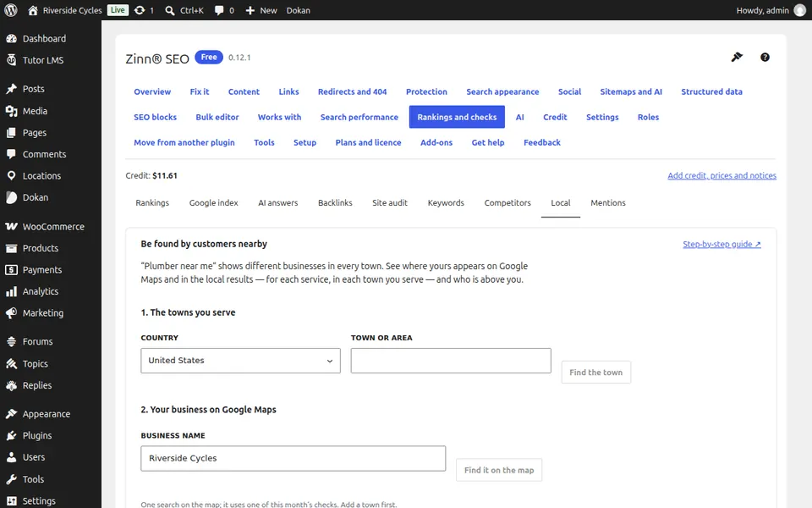The image size is (812, 508).
Task: Click the comments bubble icon in admin bar
Action: (219, 10)
